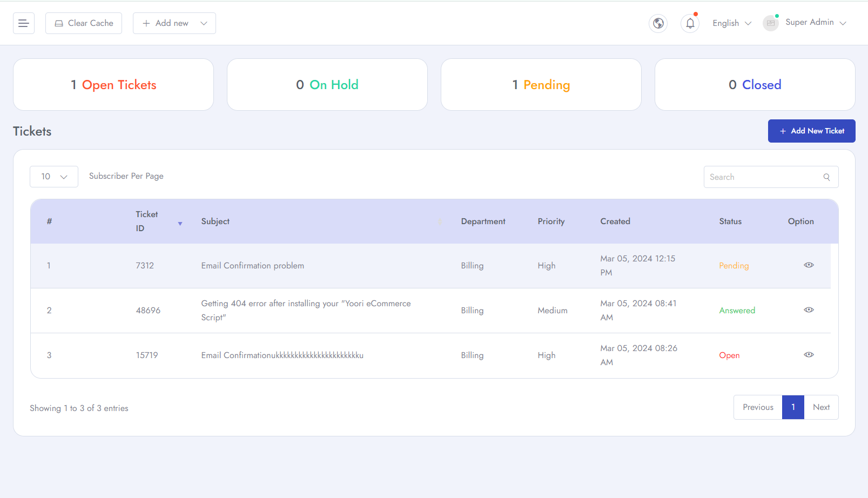The height and width of the screenshot is (498, 868).
Task: Click Mar 05, 2024 08:26 AM date
Action: click(x=639, y=355)
